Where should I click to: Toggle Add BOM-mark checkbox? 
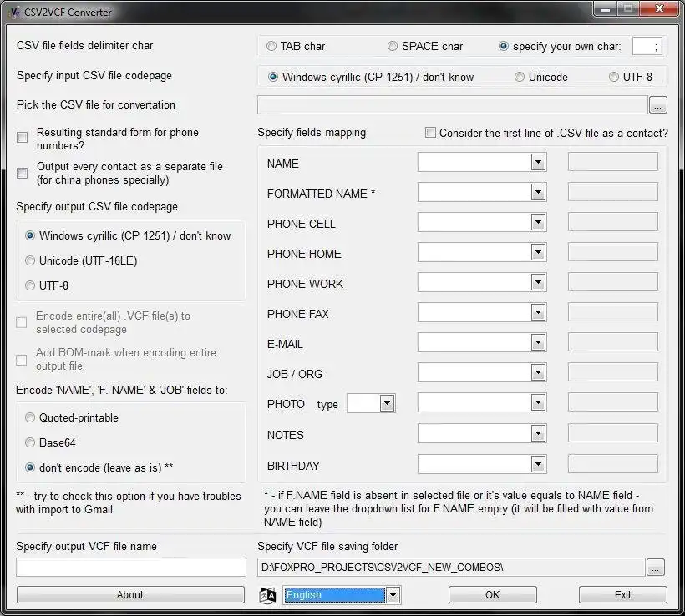[22, 360]
